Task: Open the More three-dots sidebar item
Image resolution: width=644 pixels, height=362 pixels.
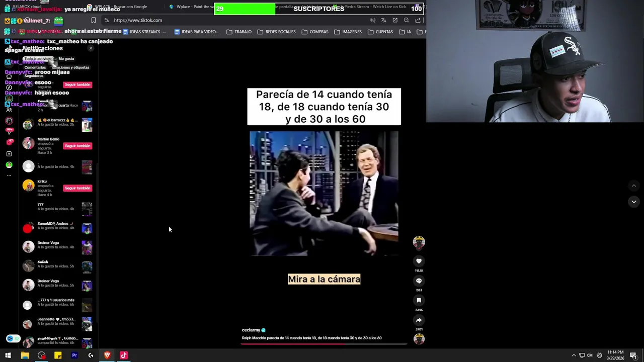Action: tap(9, 175)
